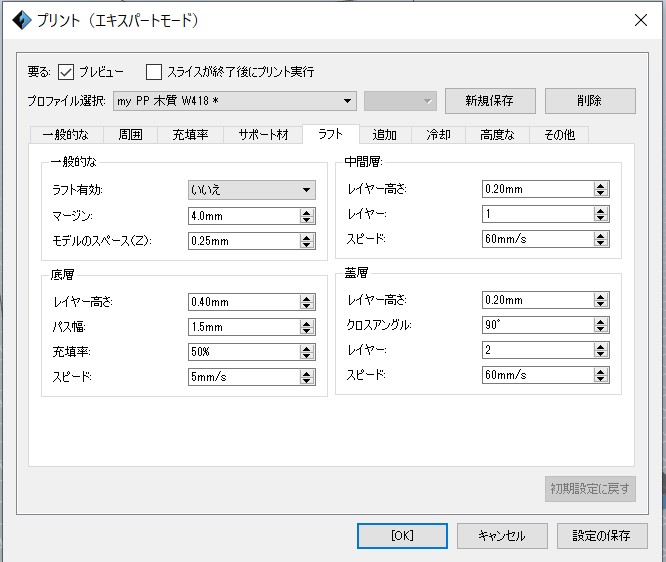Go to the 追加 tab

tap(385, 135)
